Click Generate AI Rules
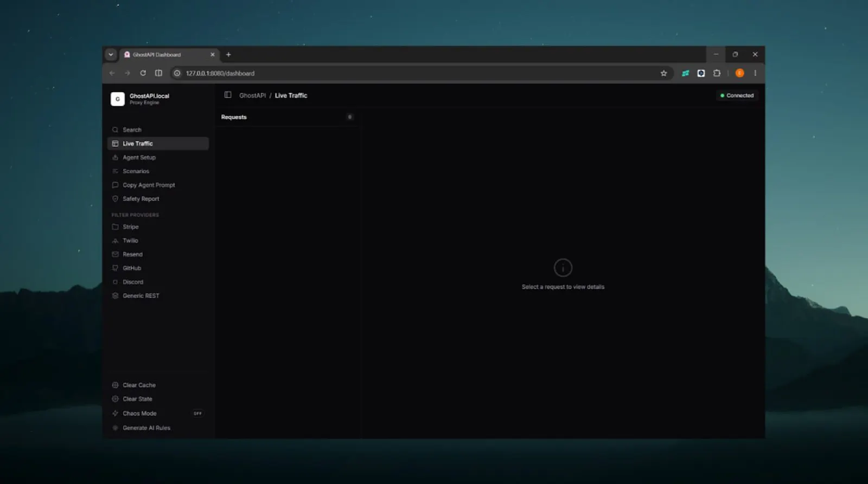Screen dimensions: 868x484 point(158,428)
